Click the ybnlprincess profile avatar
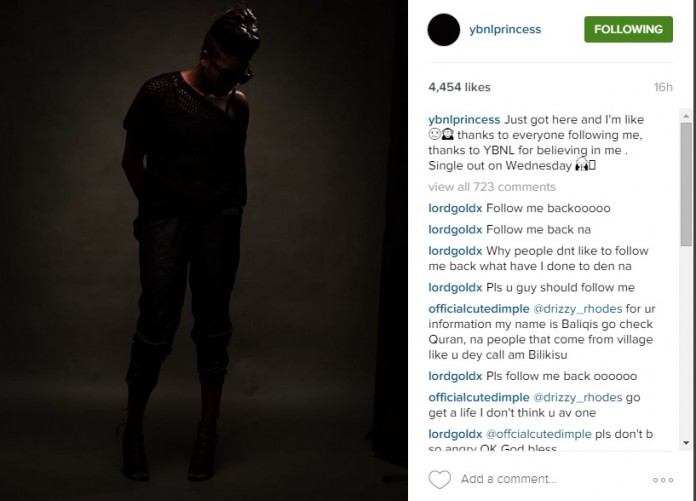This screenshot has width=696, height=501. click(443, 30)
